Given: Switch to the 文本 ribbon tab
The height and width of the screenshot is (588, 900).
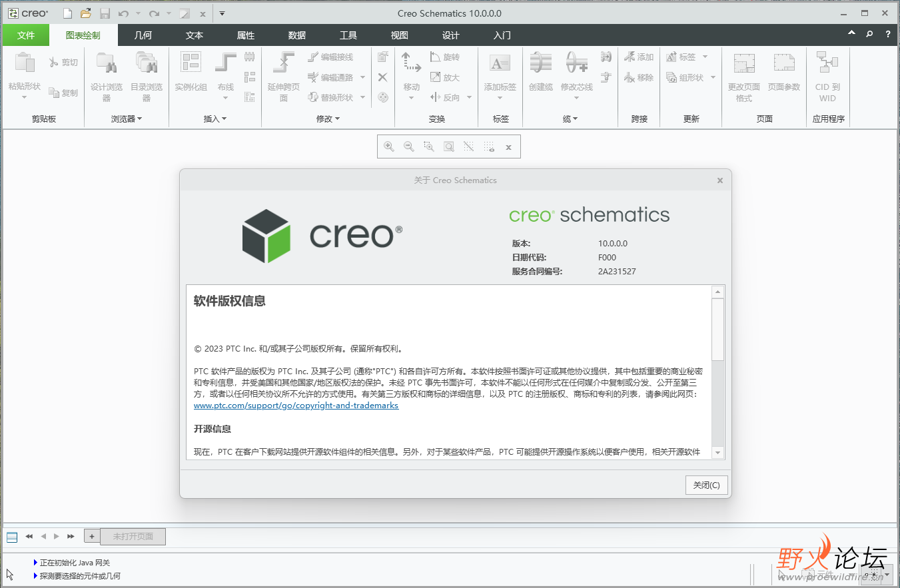Looking at the screenshot, I should point(195,35).
